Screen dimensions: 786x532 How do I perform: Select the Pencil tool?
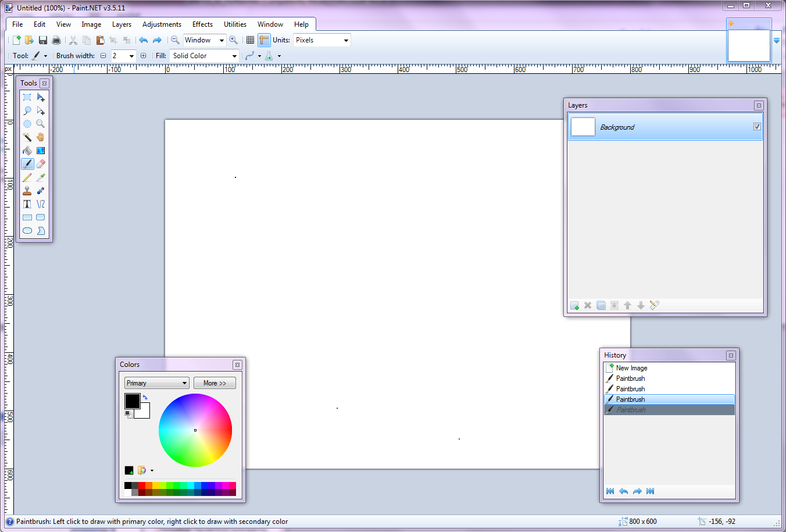pos(27,177)
